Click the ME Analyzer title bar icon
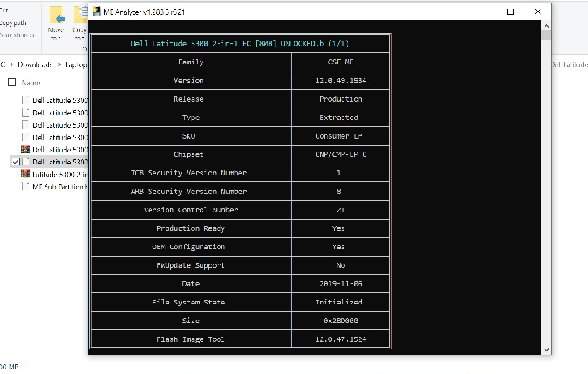Image resolution: width=588 pixels, height=374 pixels. [x=97, y=12]
